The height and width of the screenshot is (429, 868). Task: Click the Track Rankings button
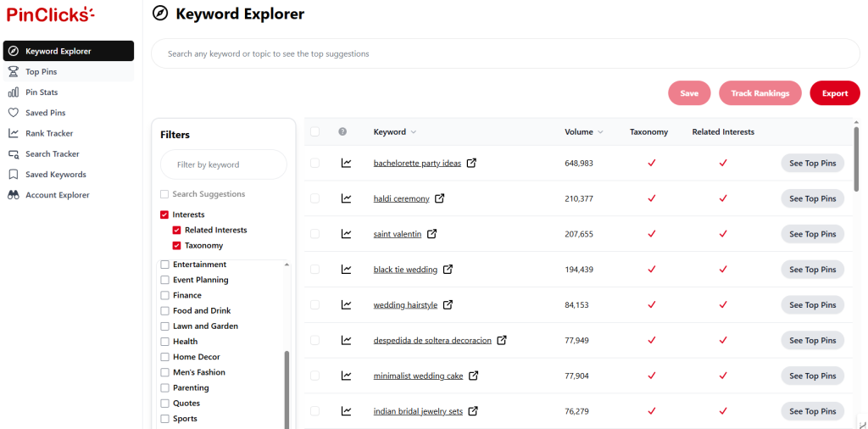[x=760, y=93]
